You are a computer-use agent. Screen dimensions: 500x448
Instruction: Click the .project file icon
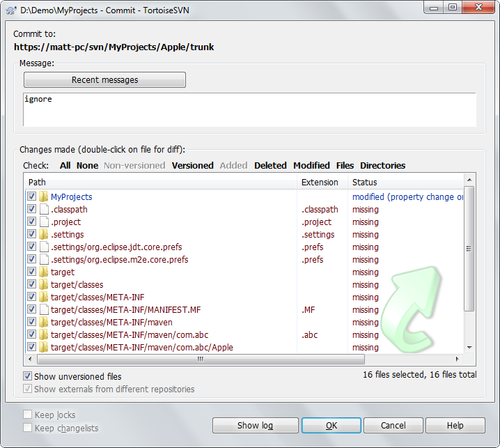click(x=43, y=222)
